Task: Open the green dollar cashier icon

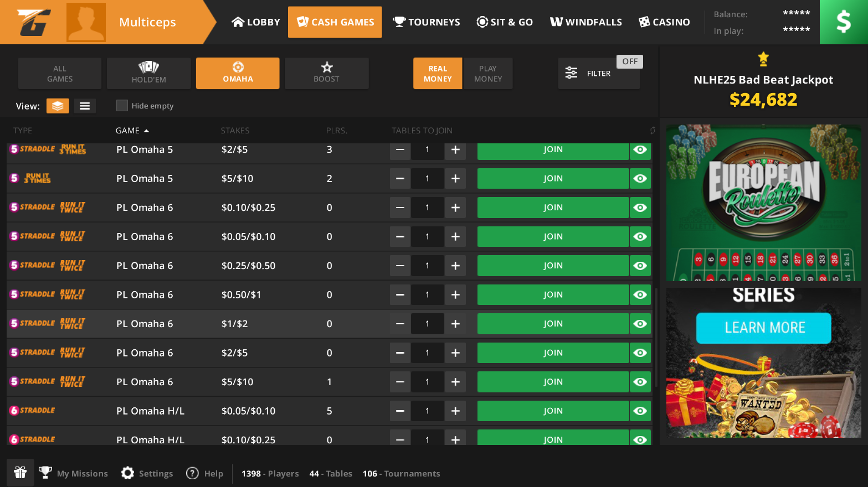Action: click(843, 22)
